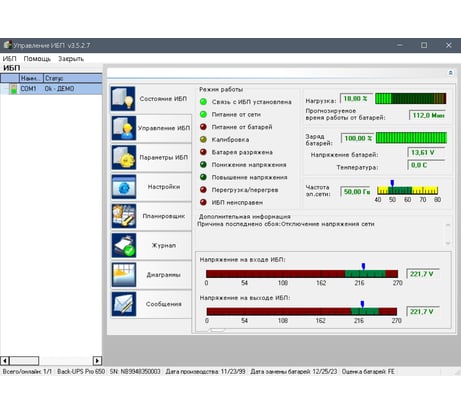The height and width of the screenshot is (415, 461).
Task: Click the green Питание от сети indicator
Action: pyautogui.click(x=203, y=114)
